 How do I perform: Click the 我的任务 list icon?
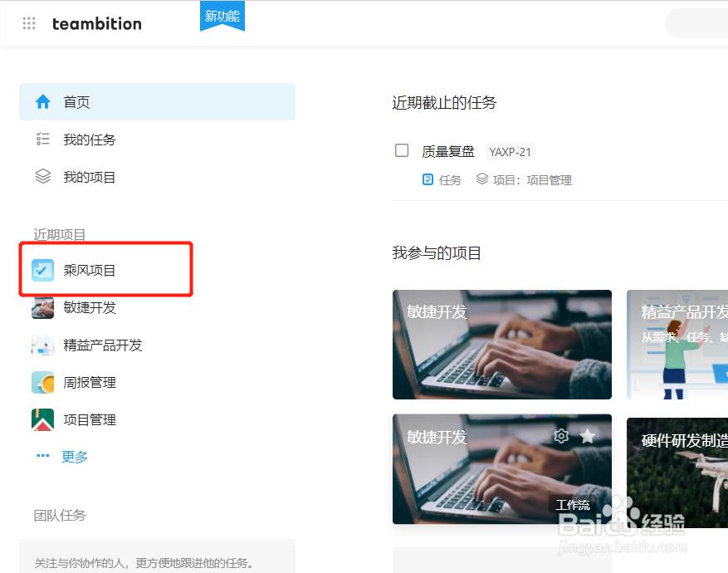pyautogui.click(x=42, y=139)
